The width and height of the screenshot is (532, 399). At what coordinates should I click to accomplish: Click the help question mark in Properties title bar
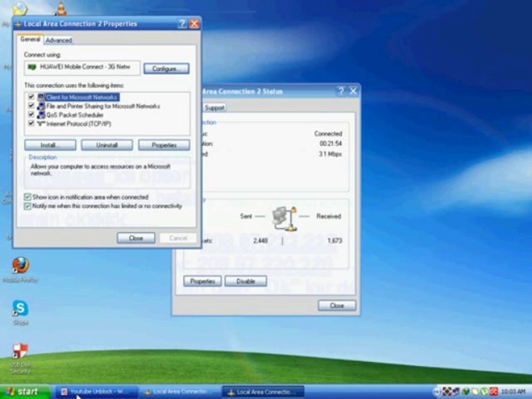pyautogui.click(x=182, y=24)
